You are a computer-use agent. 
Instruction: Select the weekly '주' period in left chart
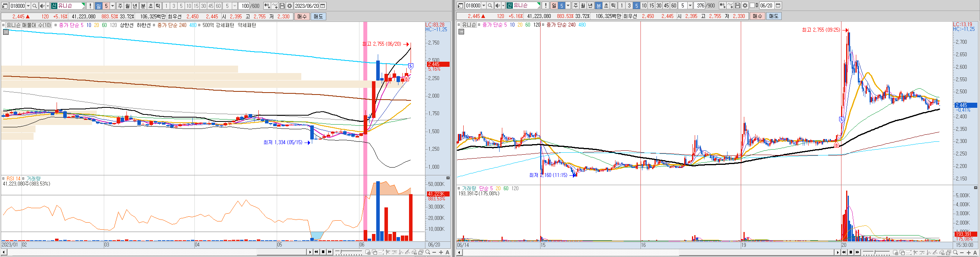120,6
